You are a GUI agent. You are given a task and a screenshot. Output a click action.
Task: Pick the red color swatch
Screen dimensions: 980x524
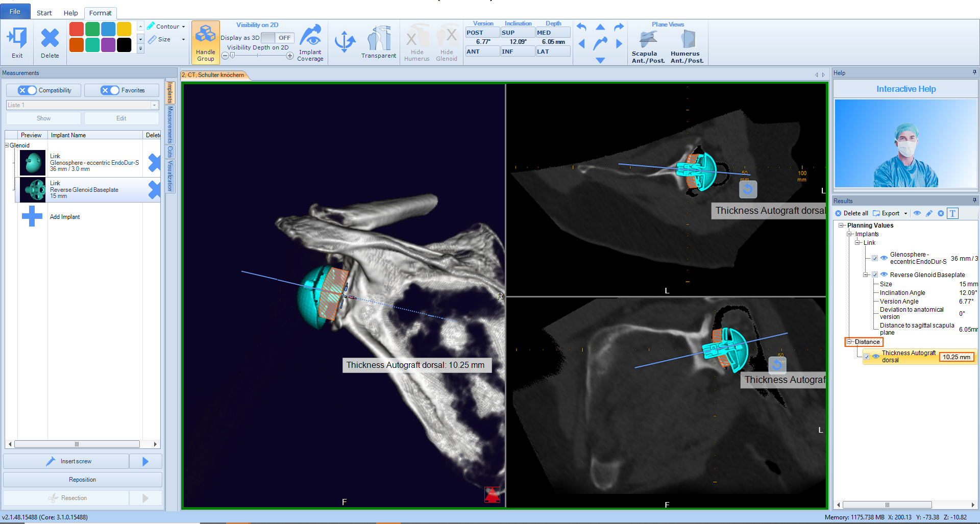point(77,29)
